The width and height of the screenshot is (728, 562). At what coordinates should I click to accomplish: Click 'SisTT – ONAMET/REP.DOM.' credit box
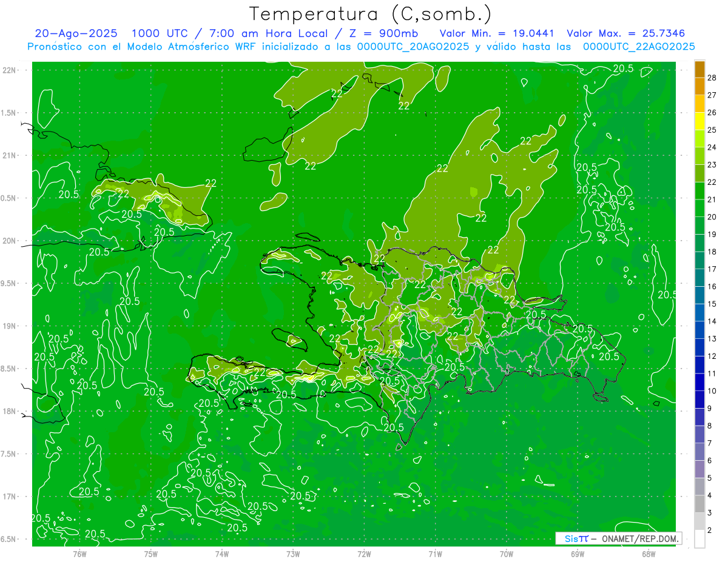[618, 538]
